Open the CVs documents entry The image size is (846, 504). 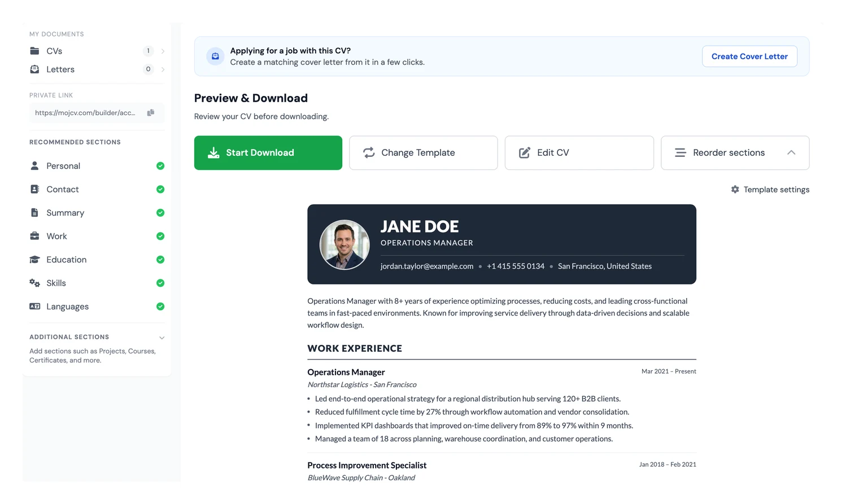click(97, 51)
